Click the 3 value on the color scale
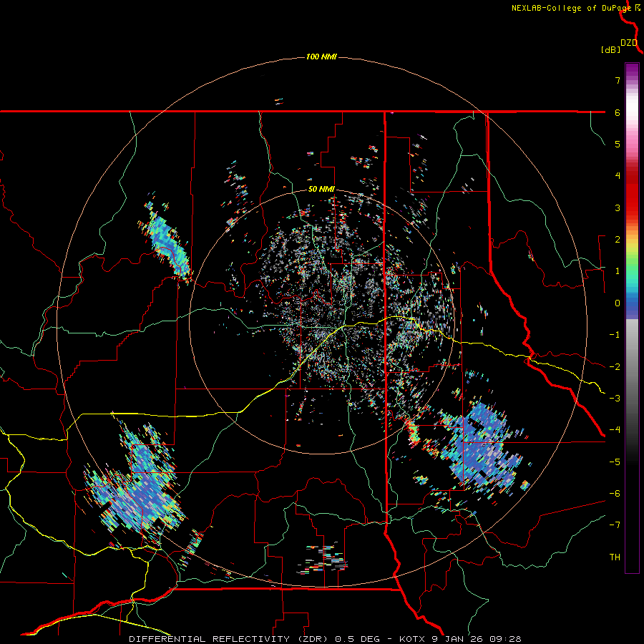644x644 pixels. (x=618, y=208)
